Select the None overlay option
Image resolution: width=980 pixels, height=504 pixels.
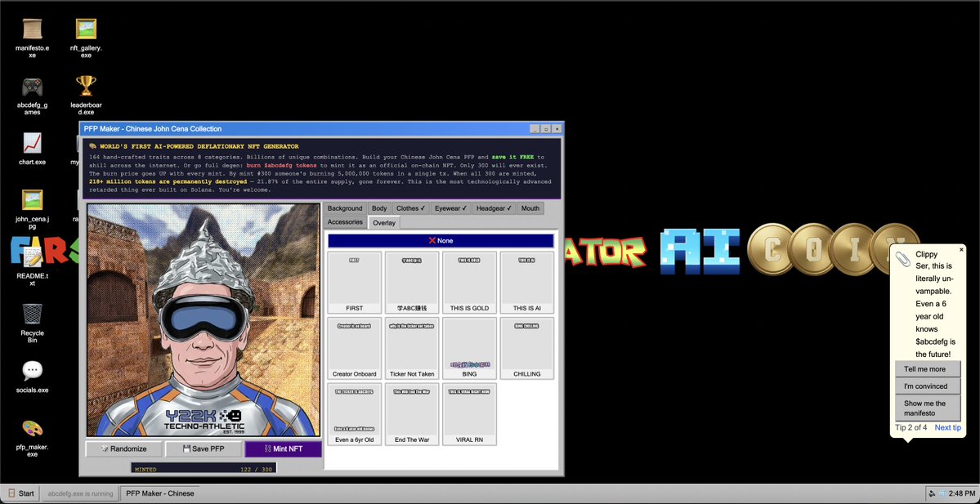[441, 240]
